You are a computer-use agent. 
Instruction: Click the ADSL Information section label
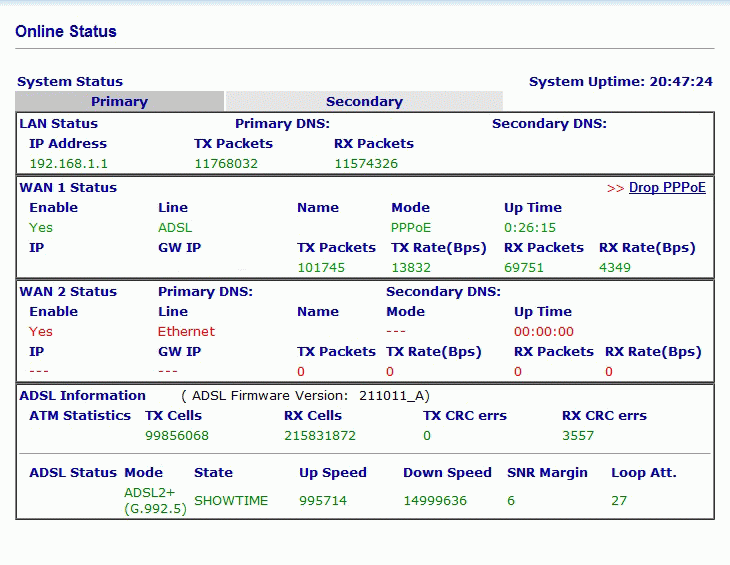point(82,396)
